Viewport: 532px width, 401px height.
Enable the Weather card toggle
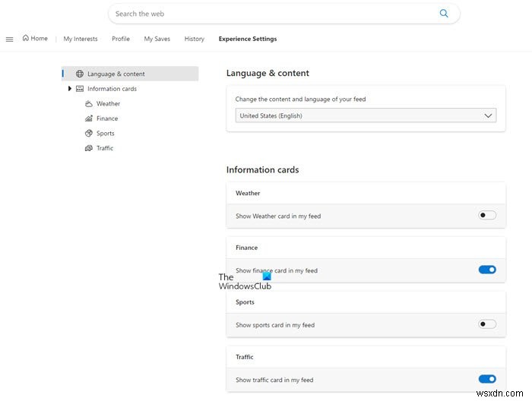pos(487,216)
